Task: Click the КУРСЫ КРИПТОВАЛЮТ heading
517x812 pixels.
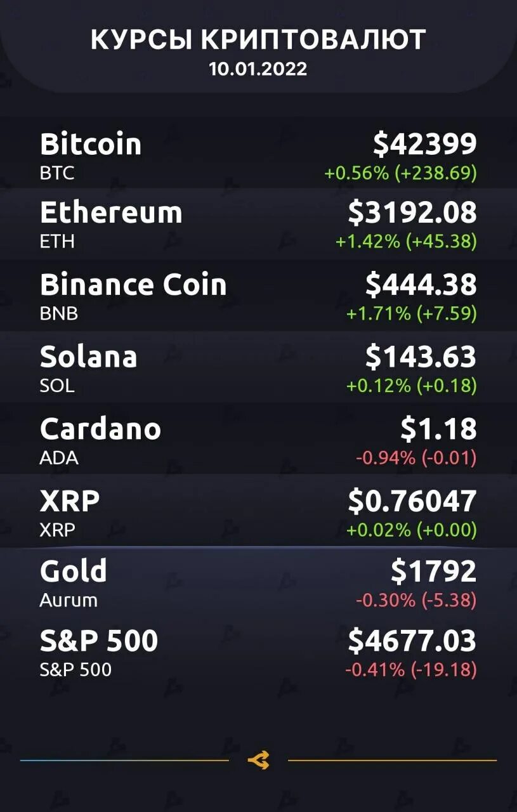Action: click(258, 40)
